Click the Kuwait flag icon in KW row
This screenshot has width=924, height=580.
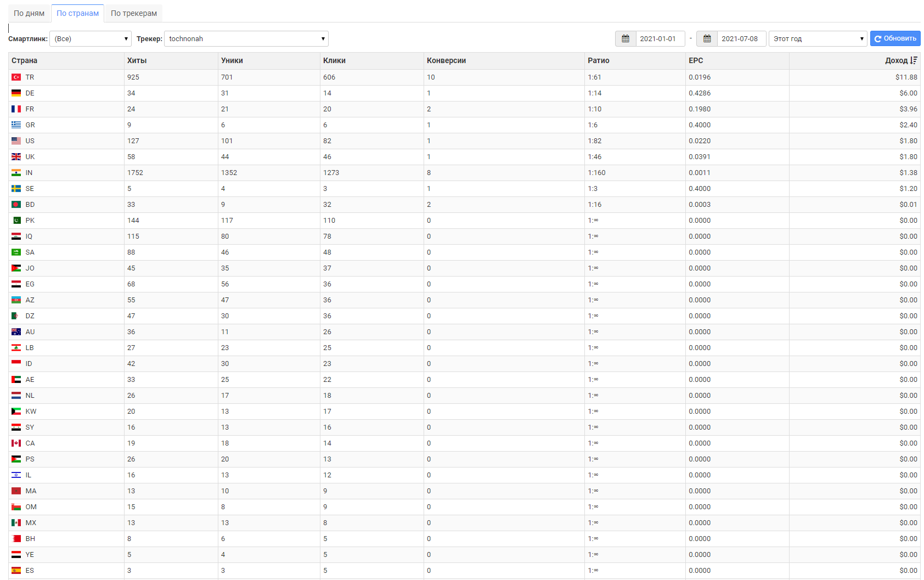16,412
